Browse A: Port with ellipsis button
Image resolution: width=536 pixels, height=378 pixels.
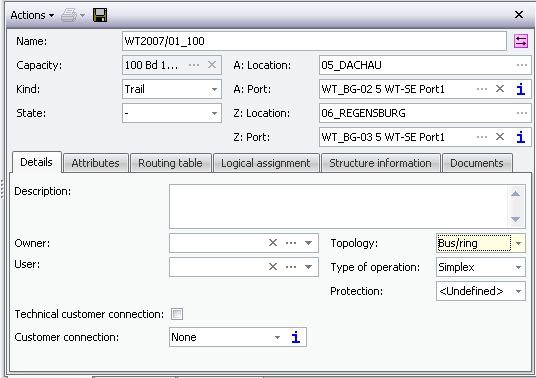pos(482,89)
